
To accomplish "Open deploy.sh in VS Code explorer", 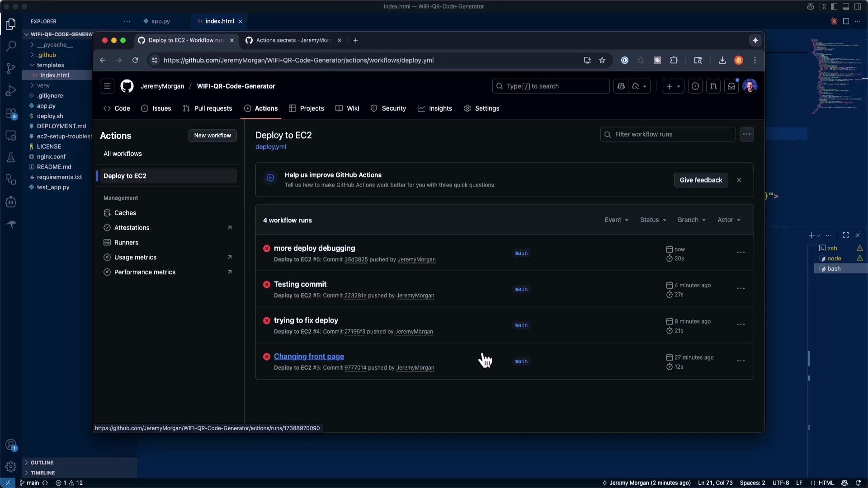I will tap(50, 116).
